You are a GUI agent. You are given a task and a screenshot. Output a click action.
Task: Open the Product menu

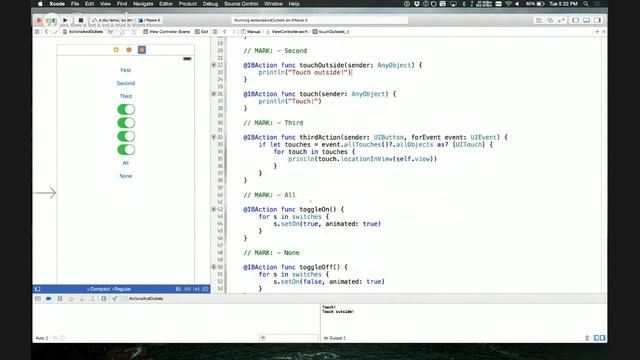[x=188, y=4]
